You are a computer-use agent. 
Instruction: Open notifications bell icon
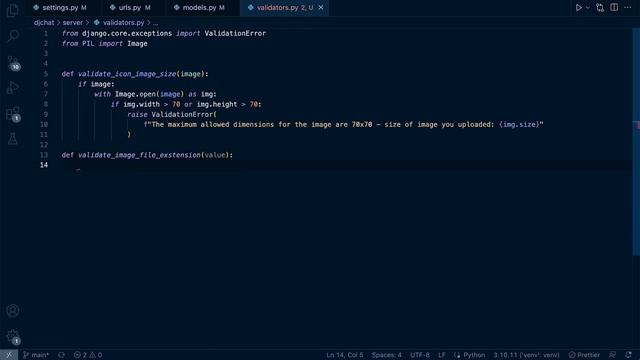pos(628,355)
